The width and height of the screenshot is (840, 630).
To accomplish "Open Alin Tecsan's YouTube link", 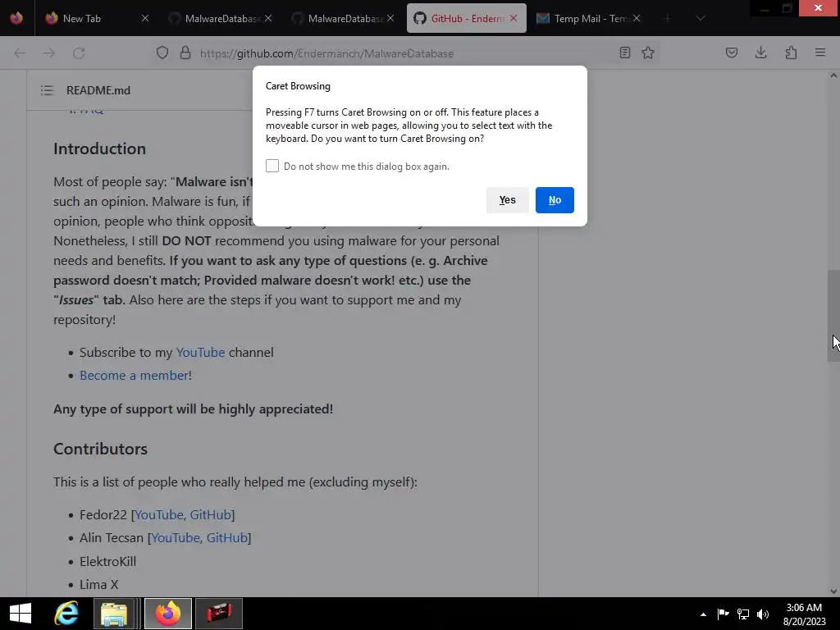I will pos(176,538).
